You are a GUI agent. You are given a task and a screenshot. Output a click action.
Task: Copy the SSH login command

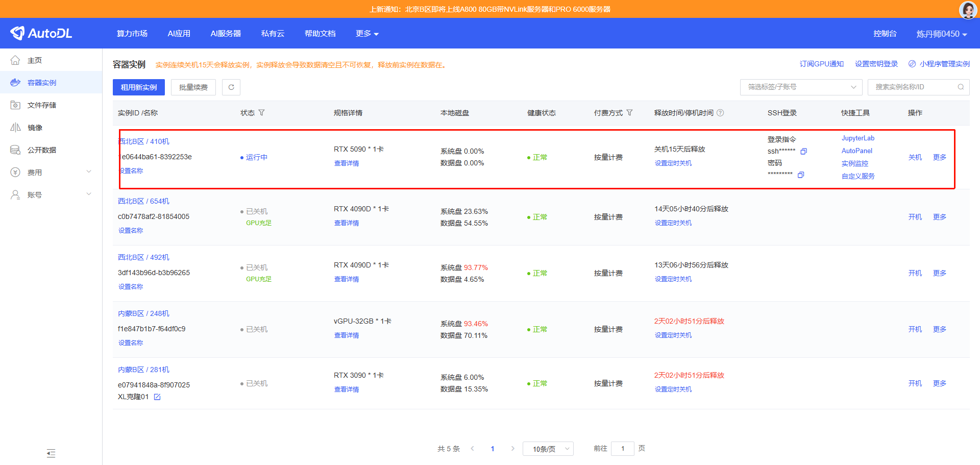click(x=803, y=151)
